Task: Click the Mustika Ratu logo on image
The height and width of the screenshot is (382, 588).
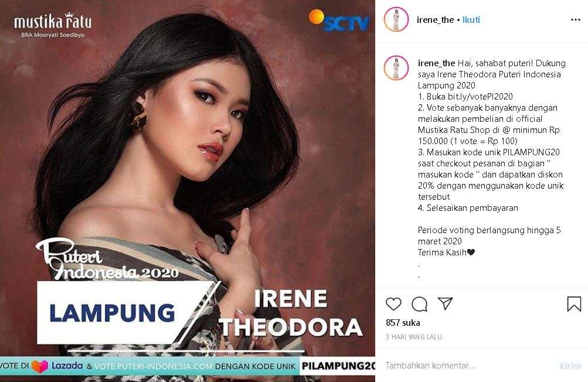Action: point(53,25)
